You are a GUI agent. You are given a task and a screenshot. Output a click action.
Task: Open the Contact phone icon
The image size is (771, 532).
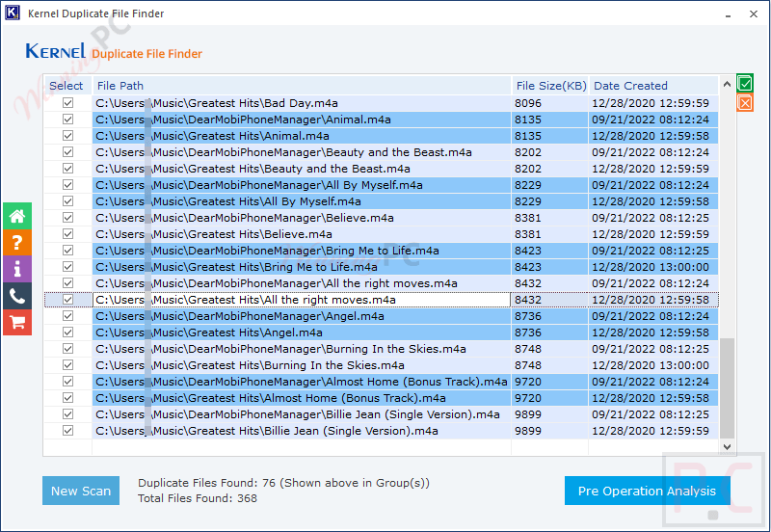17,296
